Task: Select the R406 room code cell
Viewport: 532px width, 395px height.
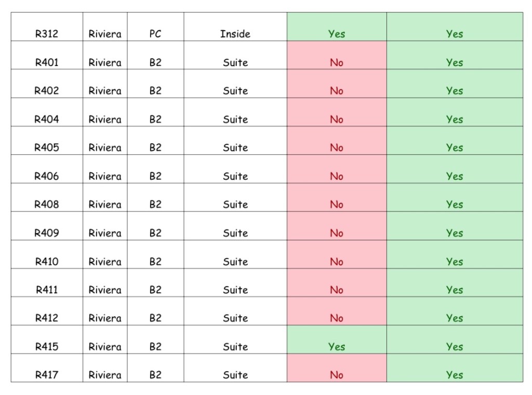Action: pos(47,176)
